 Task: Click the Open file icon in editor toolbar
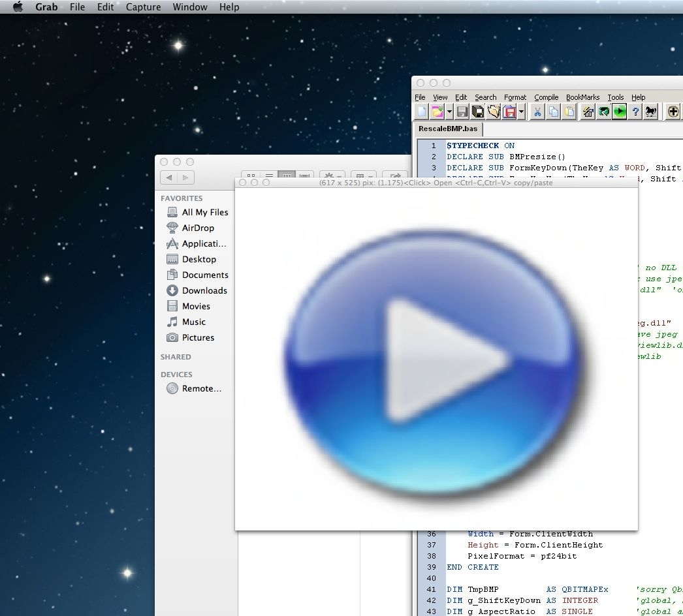[x=437, y=112]
